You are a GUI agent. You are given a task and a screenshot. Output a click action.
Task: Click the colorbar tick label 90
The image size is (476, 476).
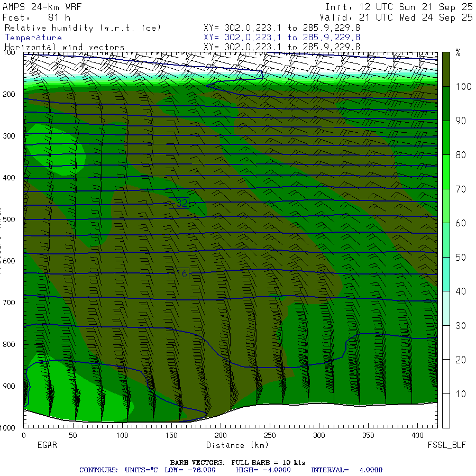pyautogui.click(x=461, y=121)
